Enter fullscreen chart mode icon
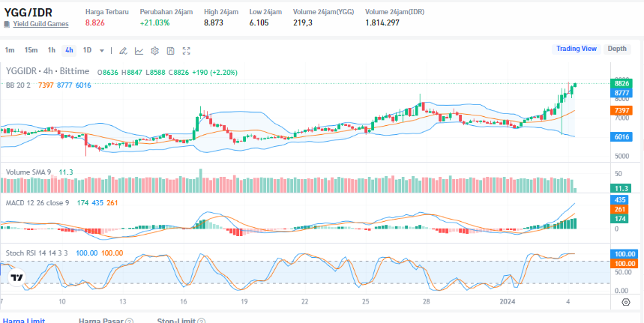The image size is (644, 323). (x=187, y=51)
